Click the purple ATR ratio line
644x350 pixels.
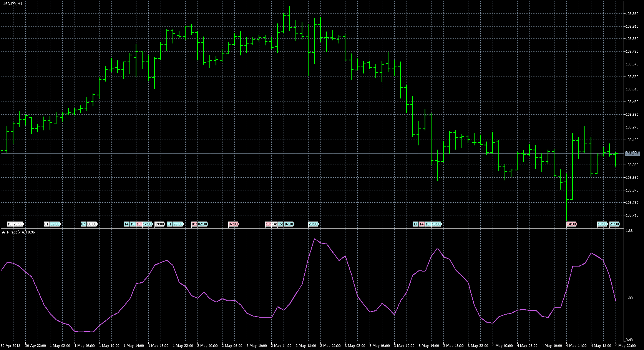tap(315, 239)
